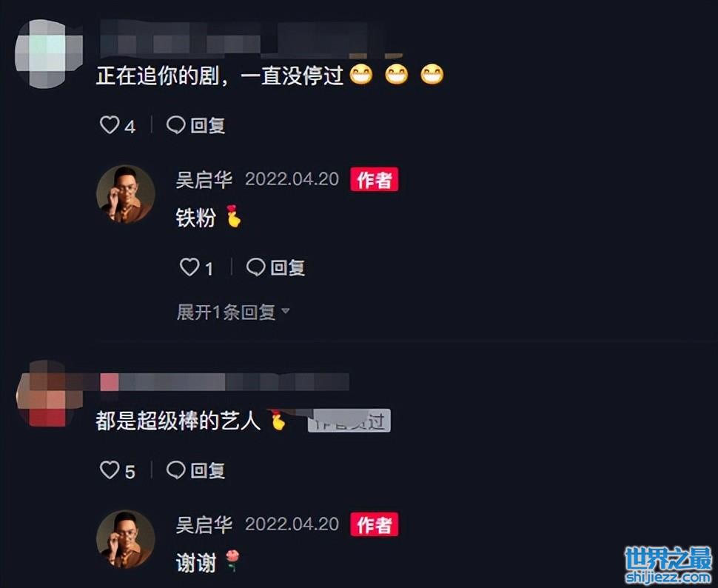Reply to the 都是超级棒的艺人 comment

pos(195,470)
